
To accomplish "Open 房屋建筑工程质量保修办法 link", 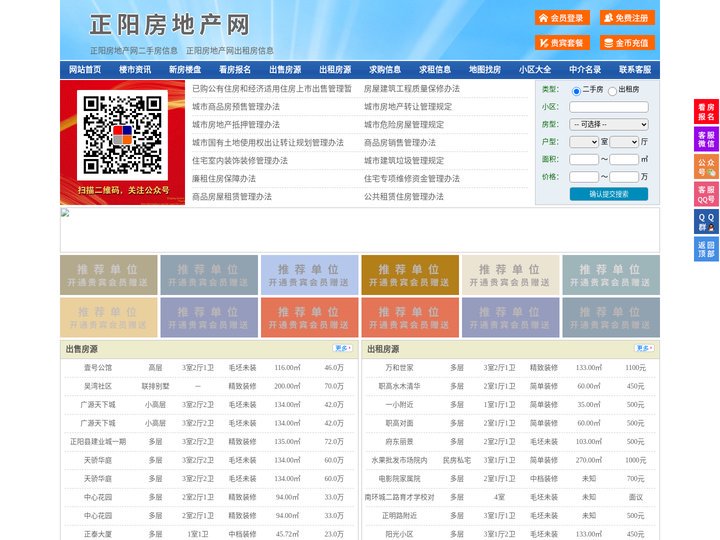I will (x=412, y=89).
